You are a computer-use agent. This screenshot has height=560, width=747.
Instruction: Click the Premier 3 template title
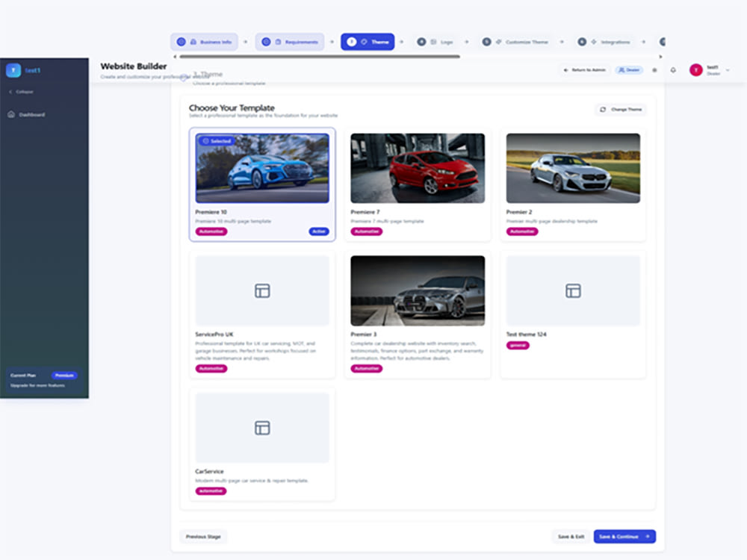[x=364, y=335]
